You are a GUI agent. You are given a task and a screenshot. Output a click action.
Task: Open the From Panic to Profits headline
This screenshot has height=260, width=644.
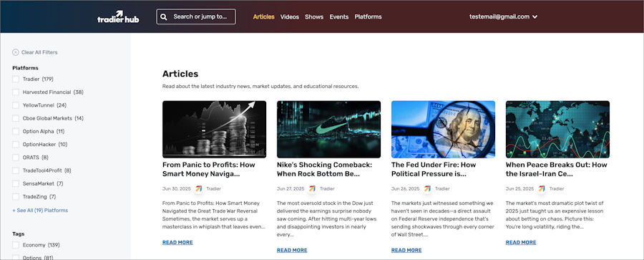click(209, 169)
